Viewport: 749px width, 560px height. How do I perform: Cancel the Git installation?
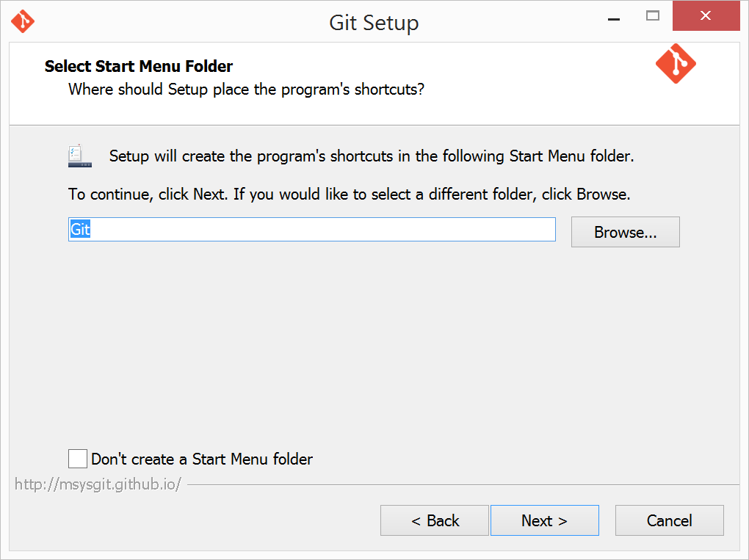pos(669,520)
